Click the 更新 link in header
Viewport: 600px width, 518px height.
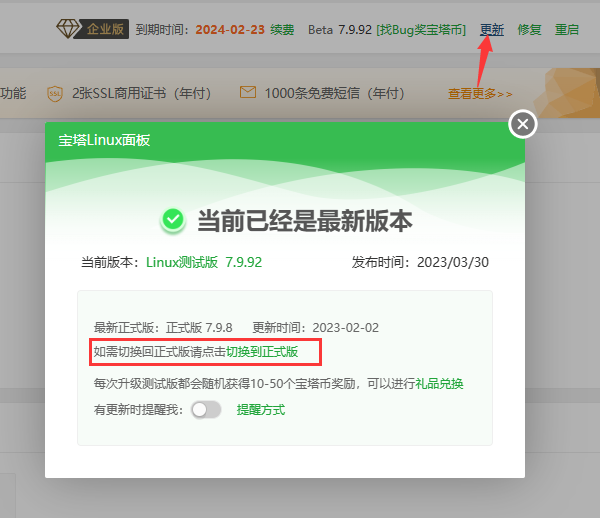pos(492,30)
